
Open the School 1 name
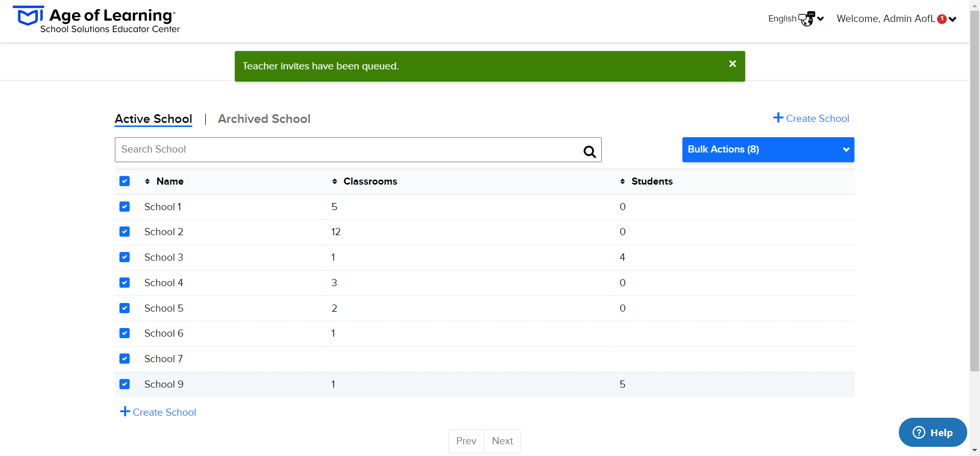[x=163, y=207]
